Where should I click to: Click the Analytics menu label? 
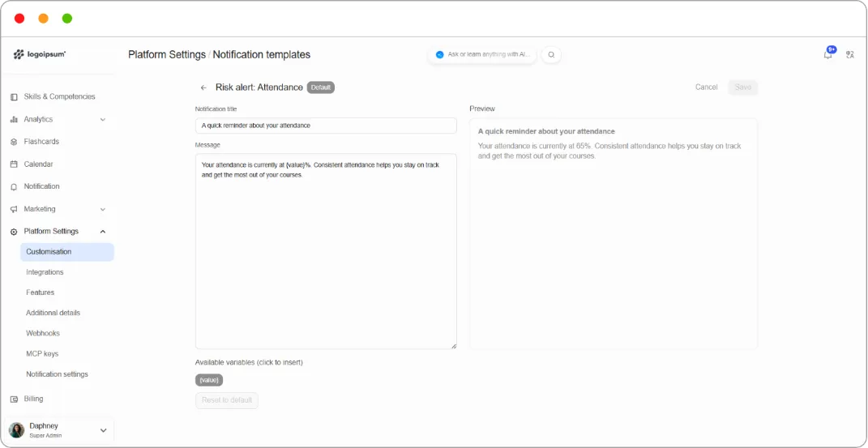pyautogui.click(x=38, y=119)
